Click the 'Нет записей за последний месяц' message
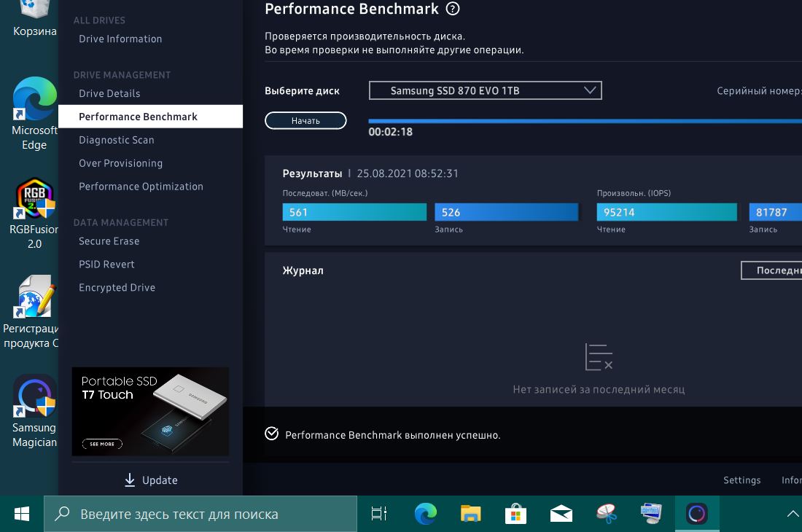This screenshot has height=532, width=802. 599,389
